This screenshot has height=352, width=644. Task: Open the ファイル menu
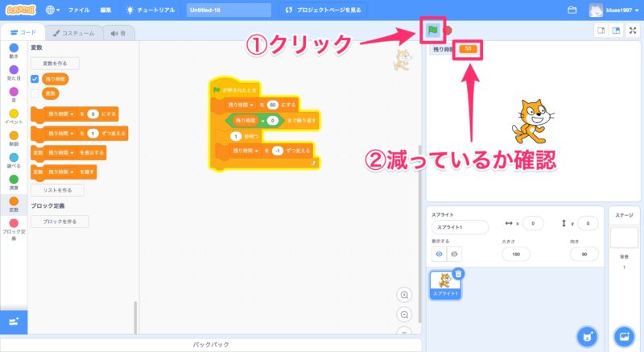79,10
